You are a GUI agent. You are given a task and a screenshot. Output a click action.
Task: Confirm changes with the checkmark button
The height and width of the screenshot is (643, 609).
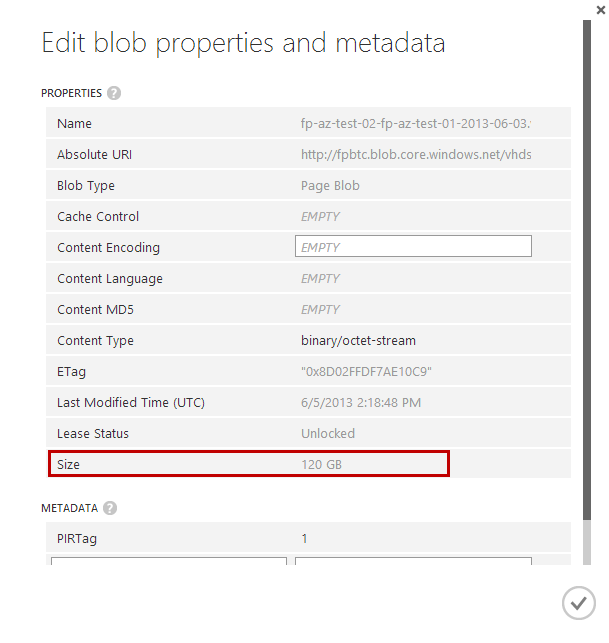pyautogui.click(x=578, y=603)
